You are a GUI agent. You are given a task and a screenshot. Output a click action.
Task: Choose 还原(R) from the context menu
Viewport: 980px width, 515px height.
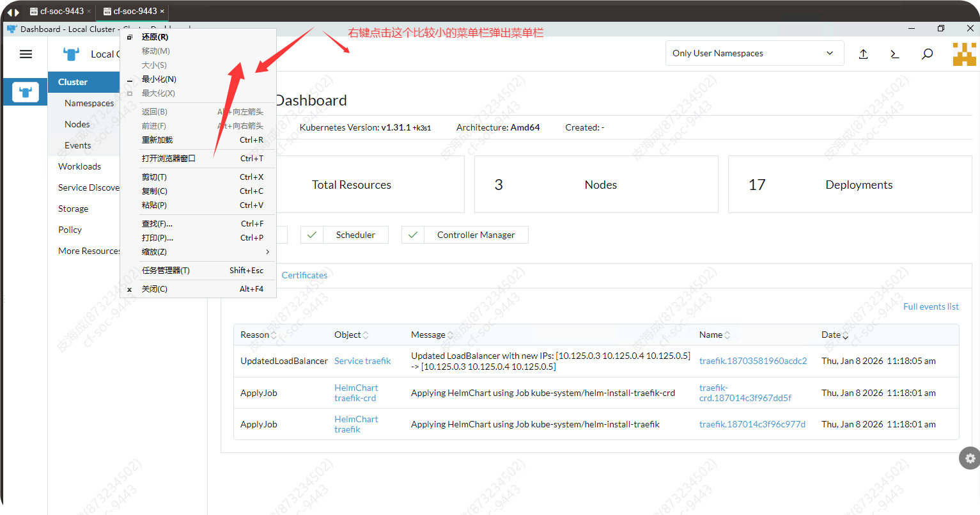point(198,37)
